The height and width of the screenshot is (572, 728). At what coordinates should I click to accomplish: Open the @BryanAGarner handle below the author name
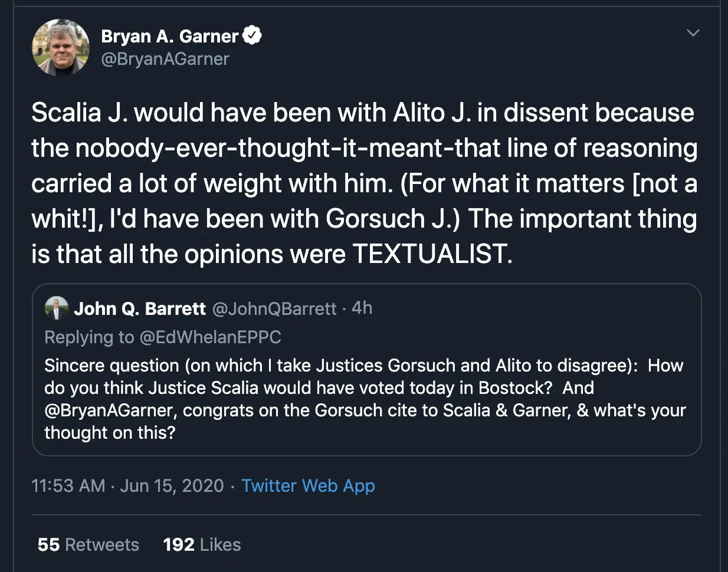[x=165, y=59]
